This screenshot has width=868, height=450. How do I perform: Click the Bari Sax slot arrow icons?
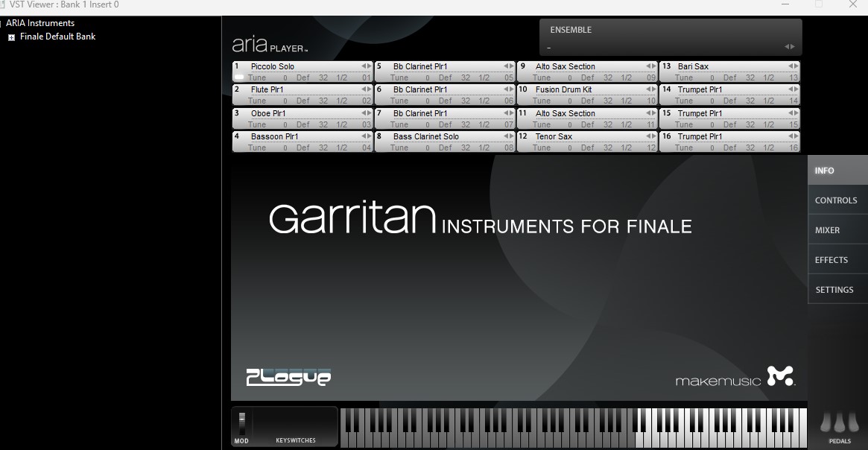[x=793, y=66]
